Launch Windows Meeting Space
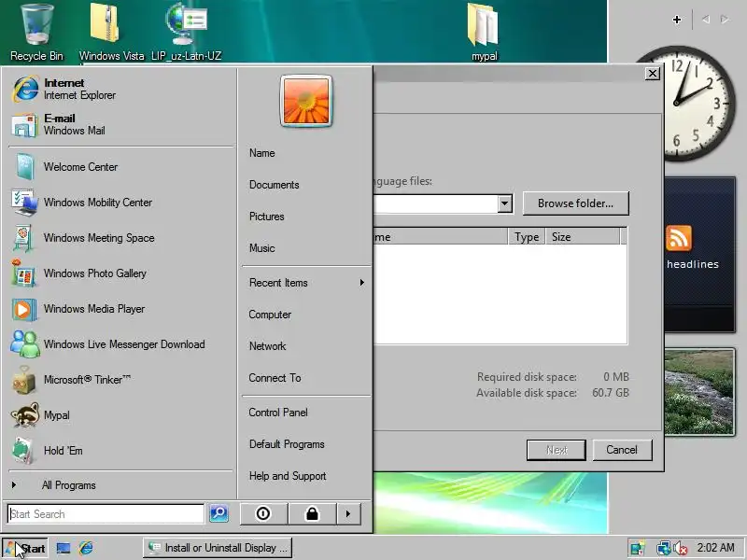Screen dimensions: 747x560 pos(121,238)
